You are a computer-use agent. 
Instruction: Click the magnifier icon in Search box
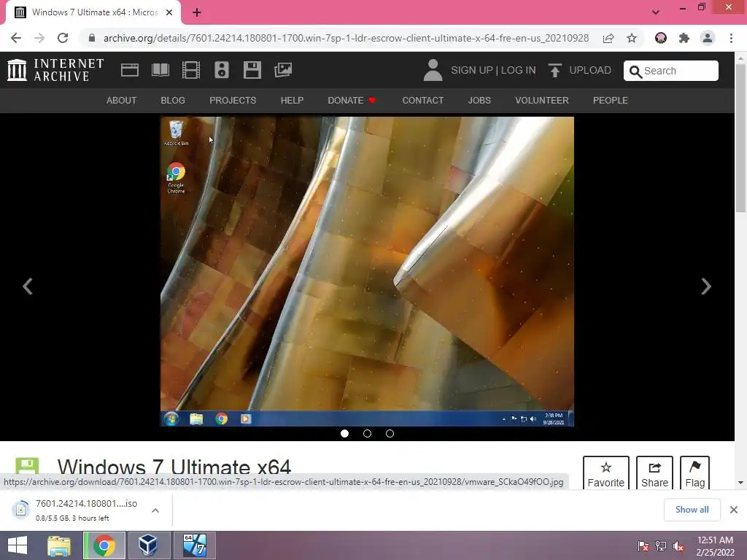(635, 71)
